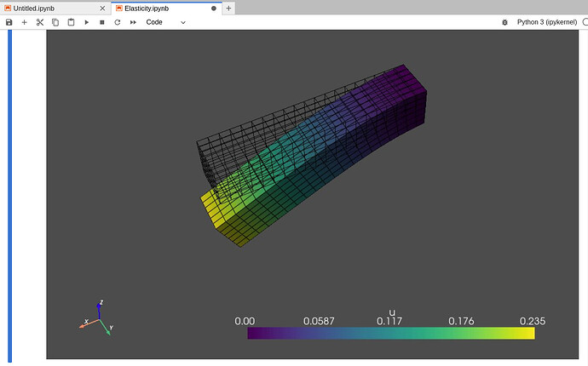Open the Python 3 (ipykernel) kernel selector
This screenshot has width=588, height=366.
click(x=547, y=22)
